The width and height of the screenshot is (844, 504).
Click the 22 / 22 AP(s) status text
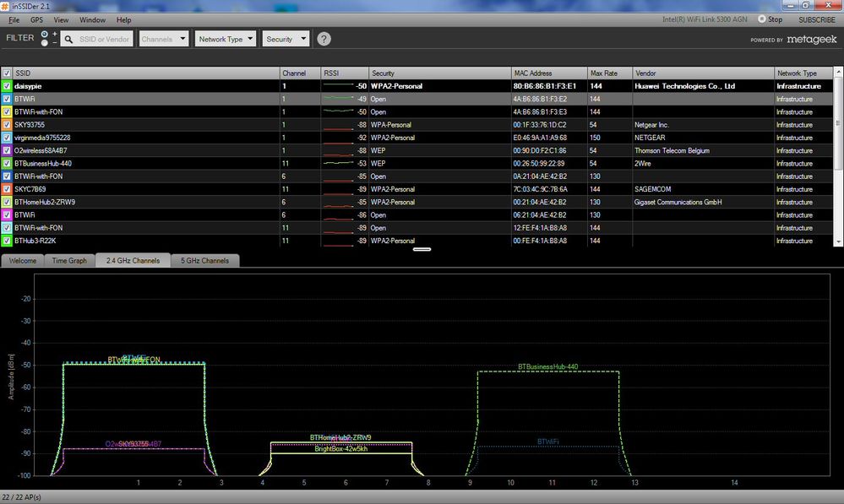21,497
